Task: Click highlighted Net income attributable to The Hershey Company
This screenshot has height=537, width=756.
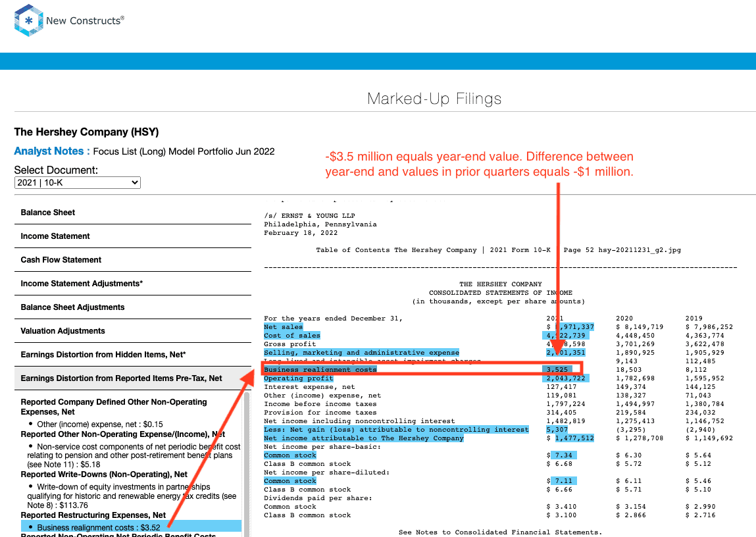Action: tap(364, 438)
